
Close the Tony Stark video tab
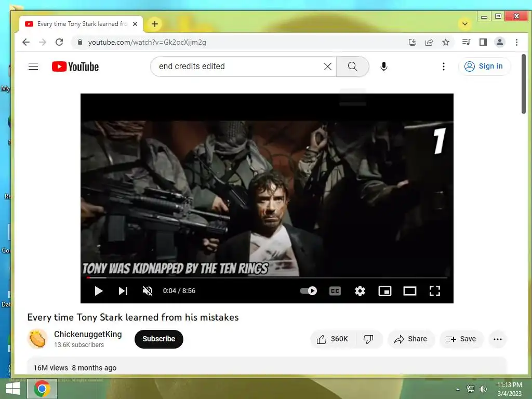tap(135, 24)
